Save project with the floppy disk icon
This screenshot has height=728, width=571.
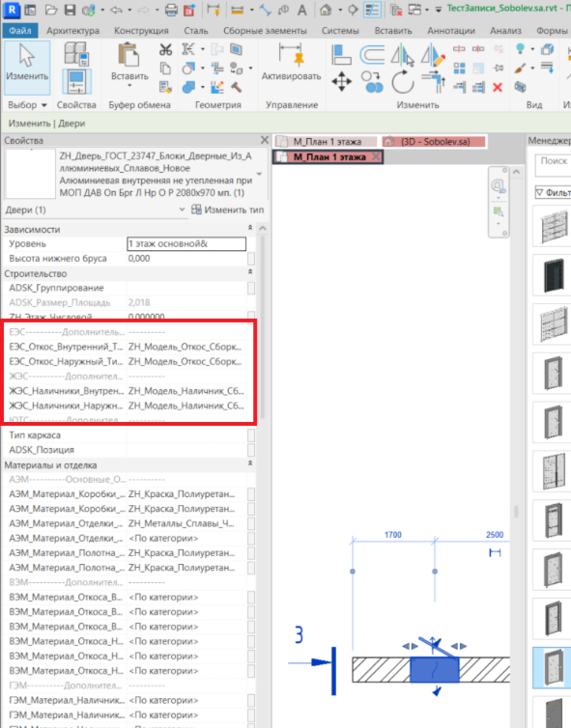tap(70, 10)
